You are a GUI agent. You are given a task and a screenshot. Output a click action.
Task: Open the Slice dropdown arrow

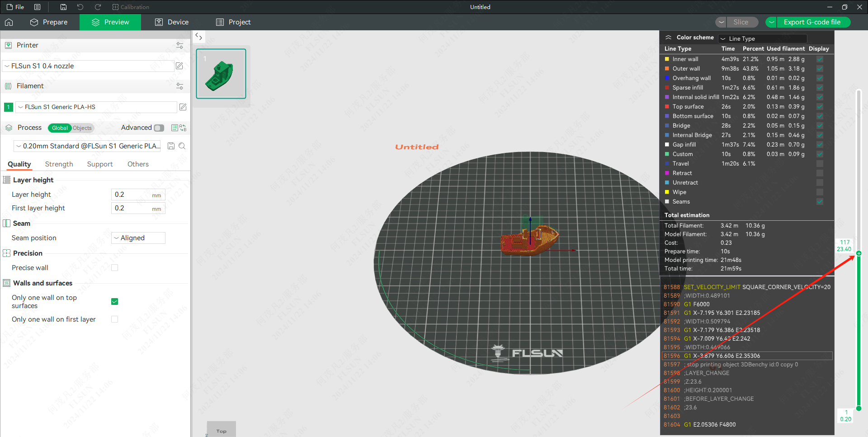[722, 22]
